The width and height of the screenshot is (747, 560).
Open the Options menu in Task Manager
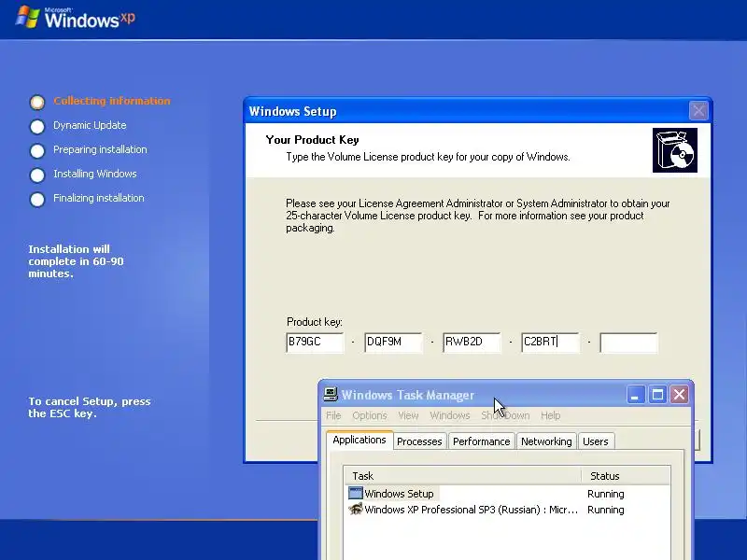[370, 415]
